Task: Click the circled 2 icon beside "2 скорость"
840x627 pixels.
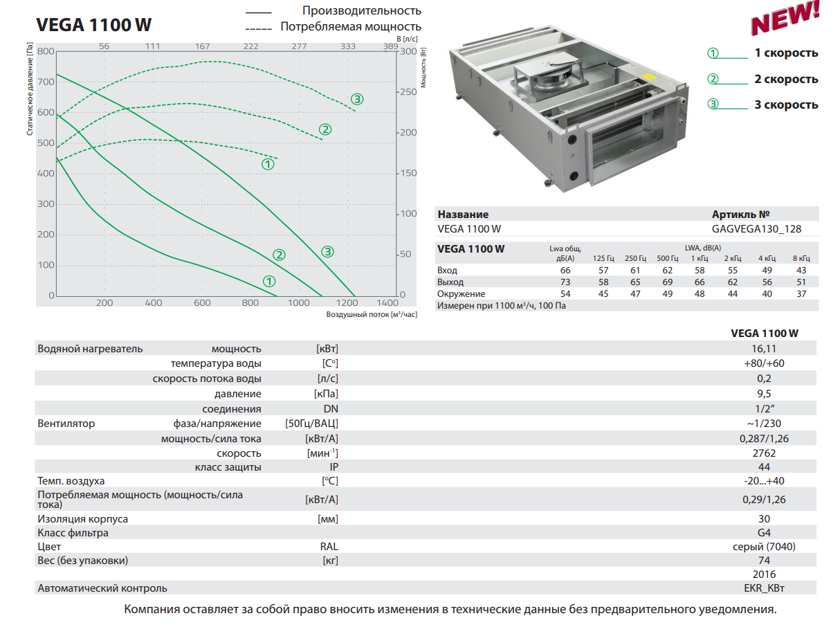Action: 713,79
